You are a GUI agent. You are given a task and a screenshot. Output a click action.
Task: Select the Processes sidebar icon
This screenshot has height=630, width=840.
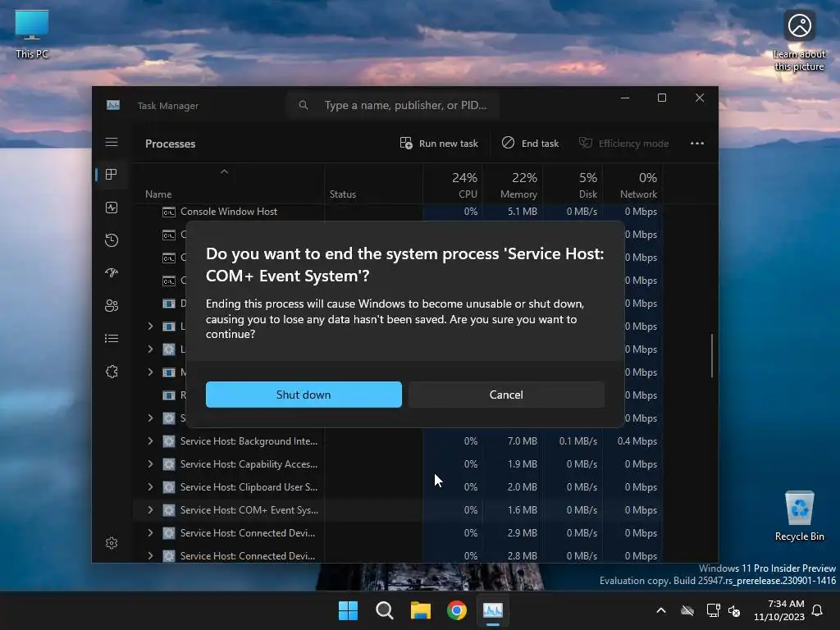click(112, 175)
